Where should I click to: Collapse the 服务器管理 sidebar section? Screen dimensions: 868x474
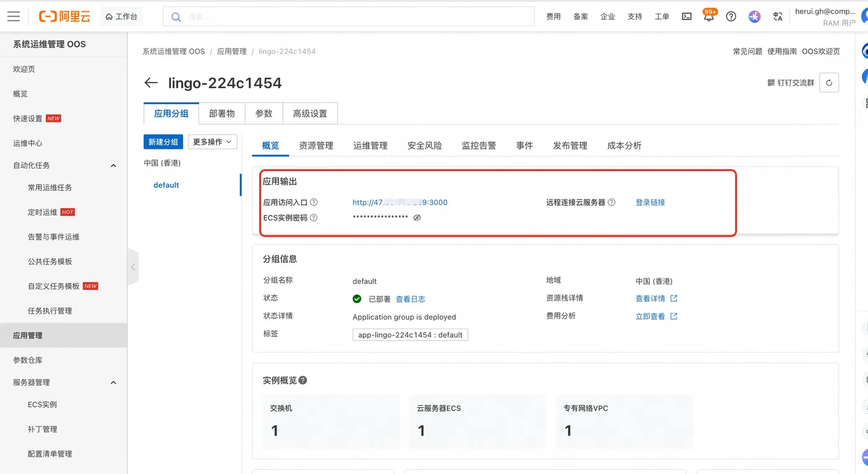pos(113,382)
